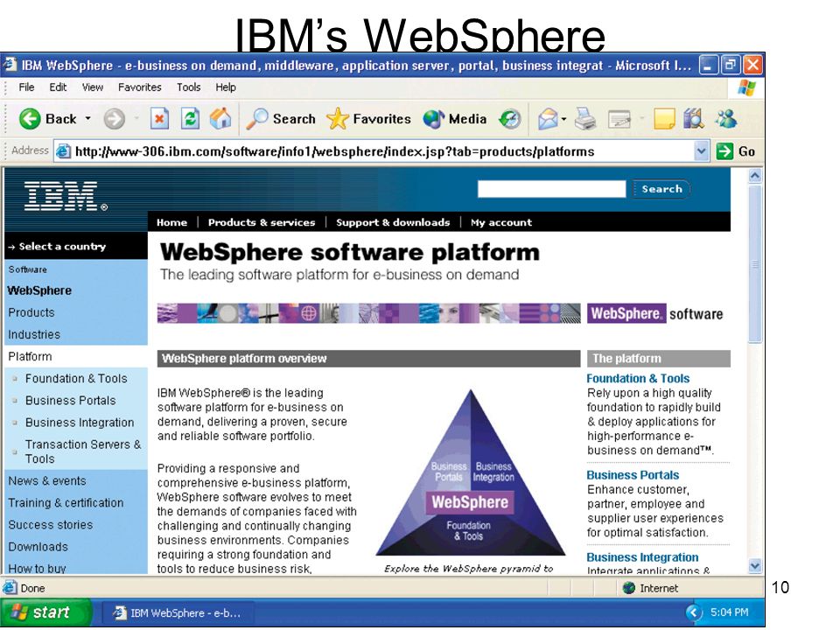Open Foundation & Tools heading link in The platform
840x630 pixels.
pyautogui.click(x=638, y=378)
